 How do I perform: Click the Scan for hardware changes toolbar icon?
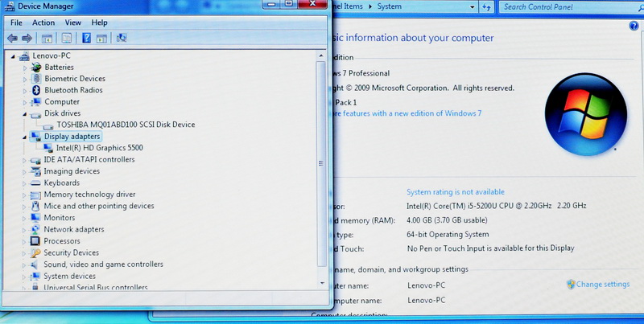click(x=122, y=38)
